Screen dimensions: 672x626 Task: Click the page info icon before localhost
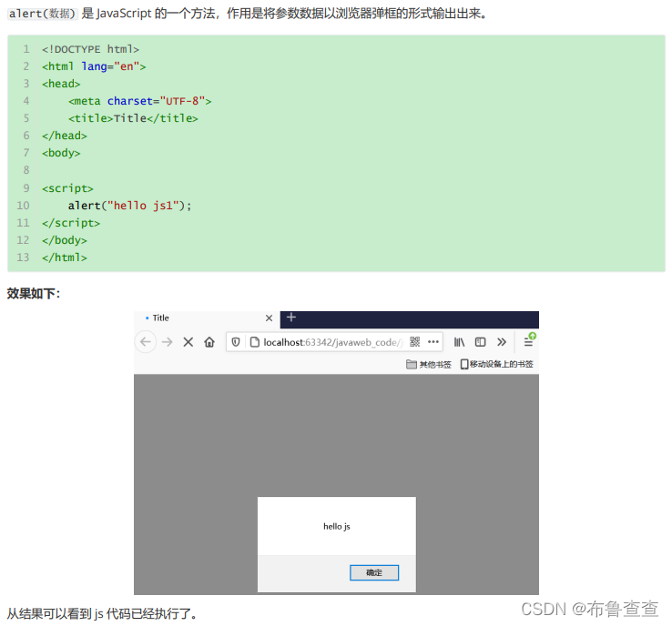[255, 342]
